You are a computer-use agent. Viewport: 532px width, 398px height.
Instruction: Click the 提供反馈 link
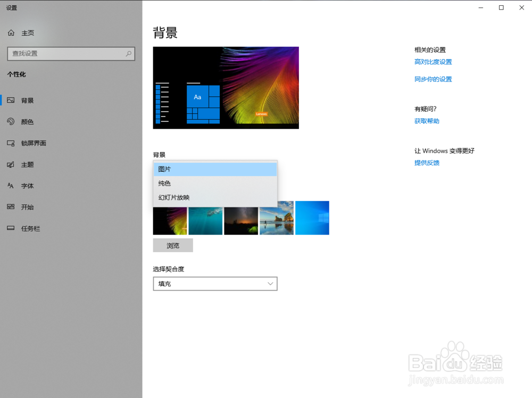pos(427,163)
